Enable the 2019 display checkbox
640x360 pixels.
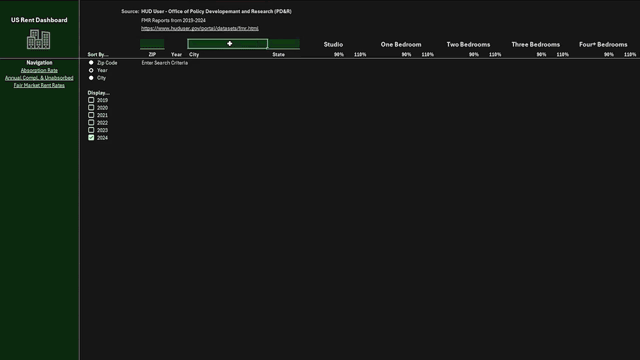91,100
